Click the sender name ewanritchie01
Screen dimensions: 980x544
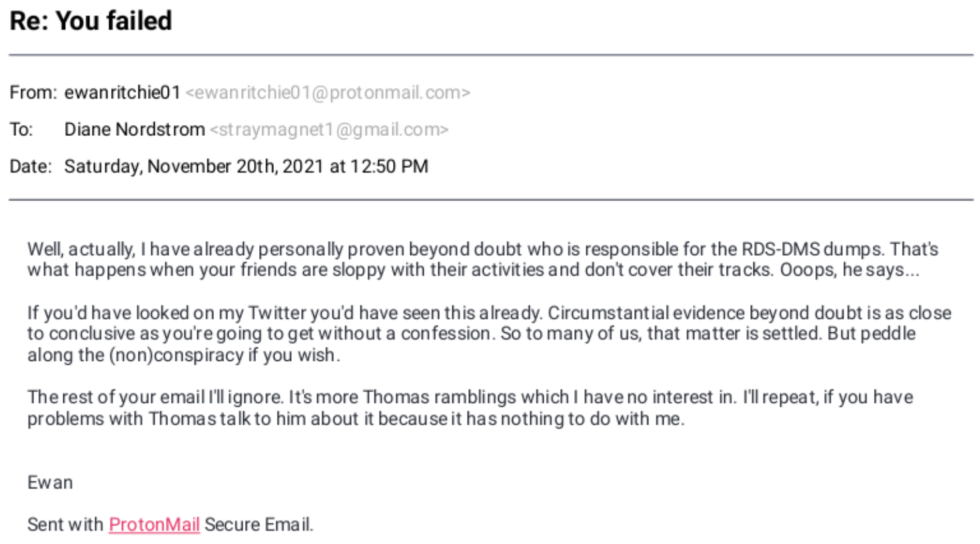click(123, 93)
